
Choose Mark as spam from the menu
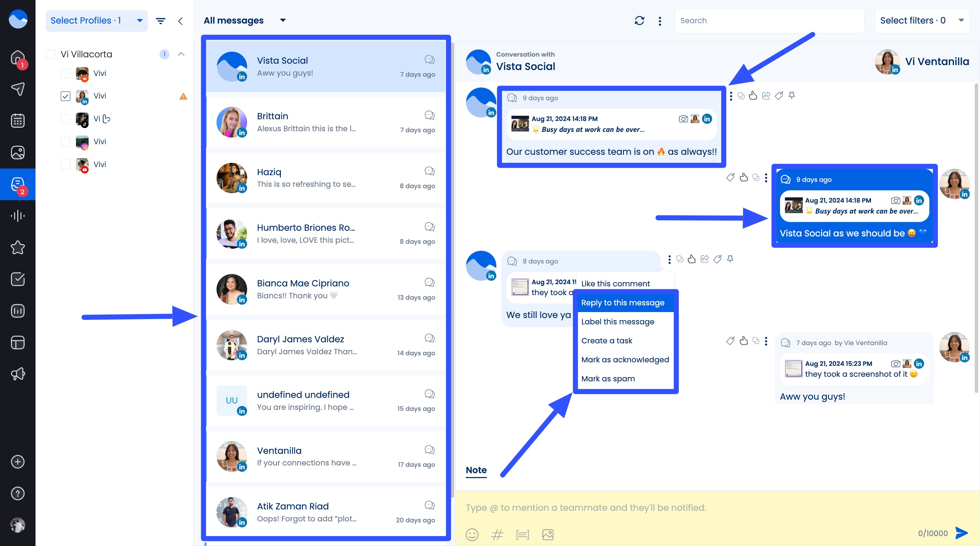[x=608, y=378]
